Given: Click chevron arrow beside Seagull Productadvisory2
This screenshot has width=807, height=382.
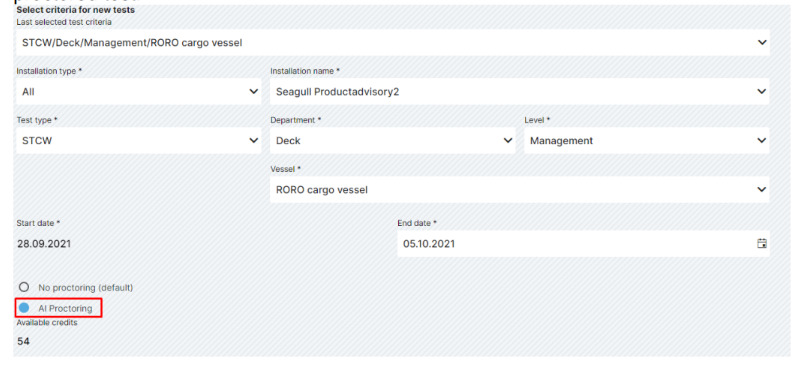Looking at the screenshot, I should (762, 92).
